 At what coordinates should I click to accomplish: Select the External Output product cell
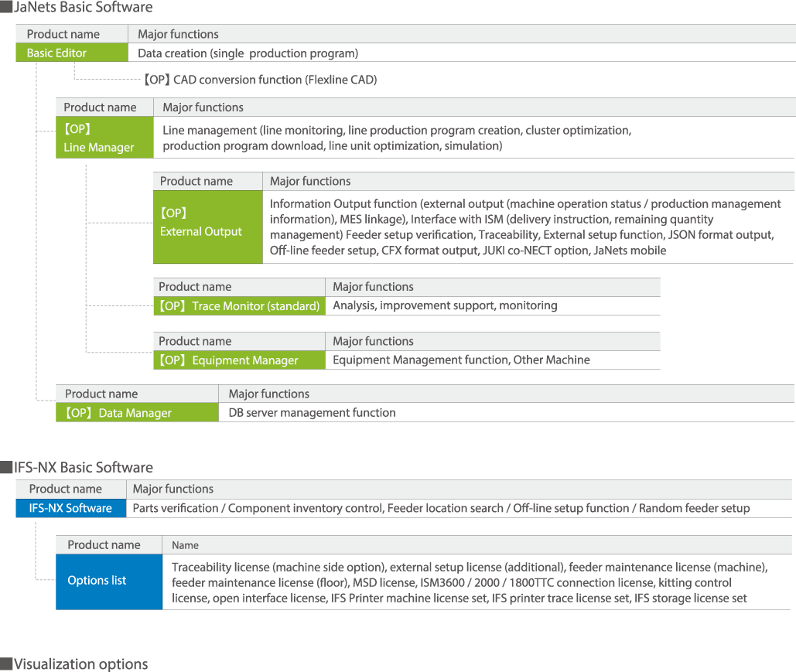[207, 227]
